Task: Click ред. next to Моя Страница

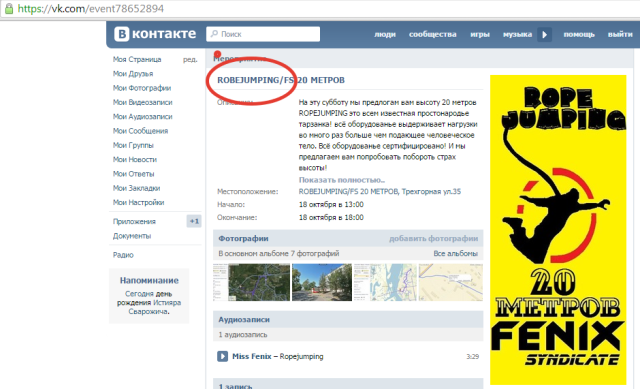Action: point(190,59)
